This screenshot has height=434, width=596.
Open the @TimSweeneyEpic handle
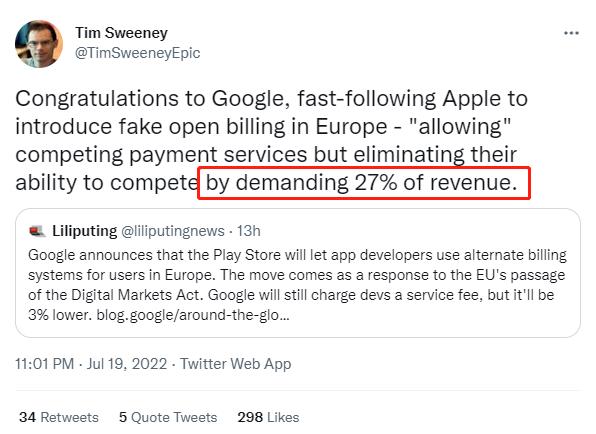[137, 53]
